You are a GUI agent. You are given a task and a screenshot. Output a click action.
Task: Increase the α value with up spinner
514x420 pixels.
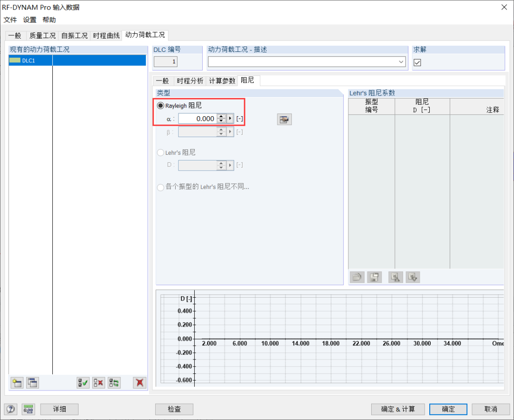tap(222, 116)
